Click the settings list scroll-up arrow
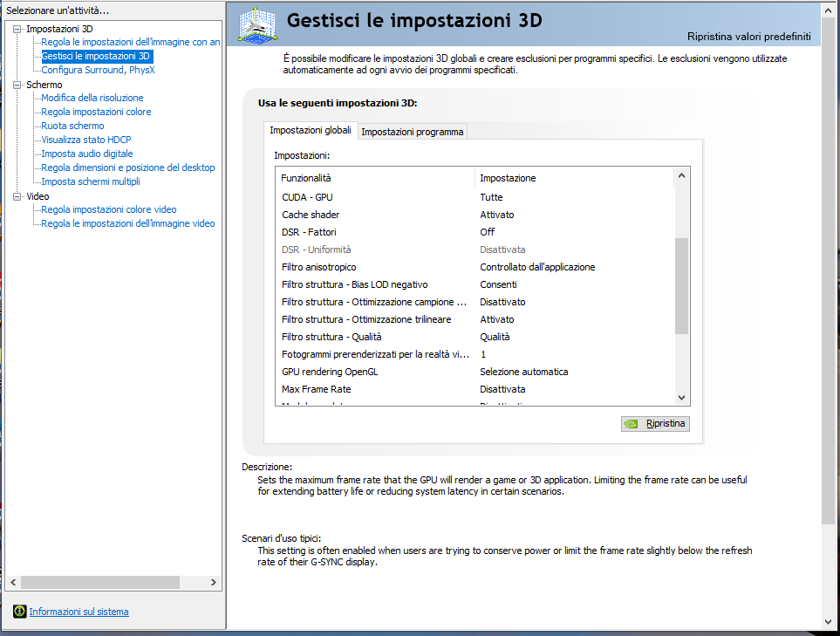This screenshot has width=840, height=636. pos(682,177)
